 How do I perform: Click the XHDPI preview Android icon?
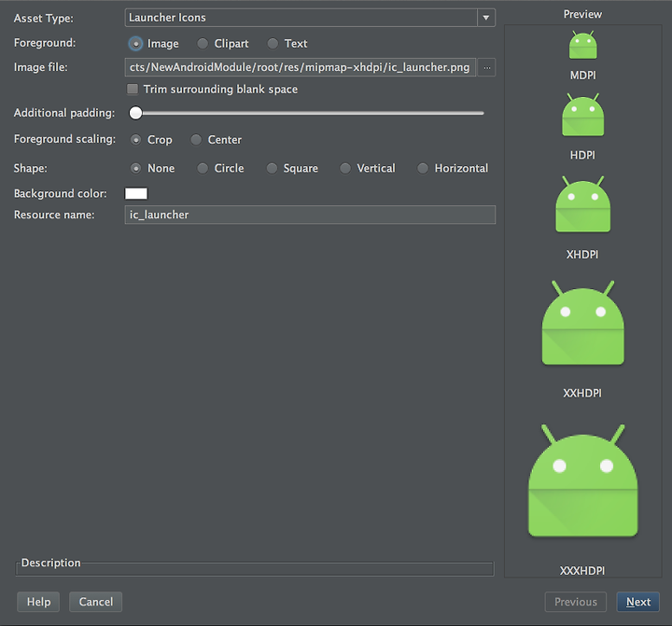point(582,204)
